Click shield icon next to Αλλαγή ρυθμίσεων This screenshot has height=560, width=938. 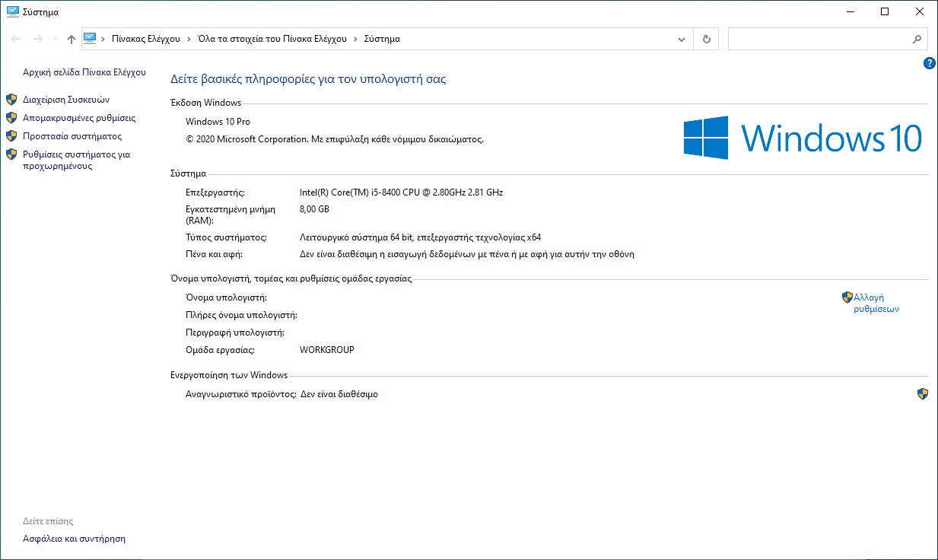[847, 297]
